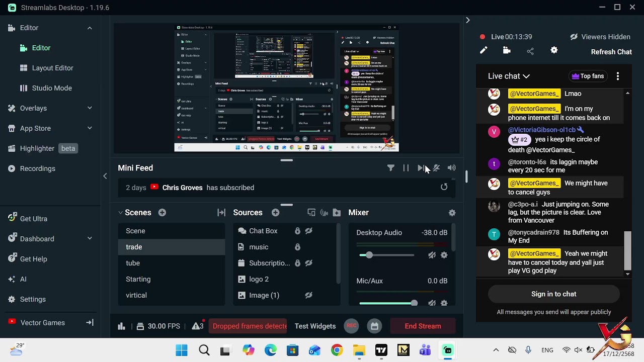Pause the Mini Feed alert queue
The image size is (644, 362).
(406, 168)
